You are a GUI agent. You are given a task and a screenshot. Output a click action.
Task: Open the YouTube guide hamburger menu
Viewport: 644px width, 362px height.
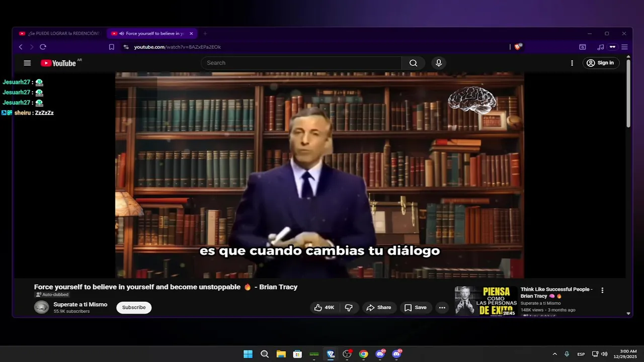(27, 63)
